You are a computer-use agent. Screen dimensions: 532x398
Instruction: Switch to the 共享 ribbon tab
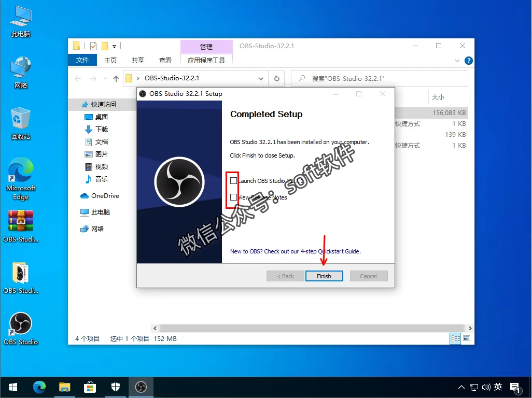(138, 60)
